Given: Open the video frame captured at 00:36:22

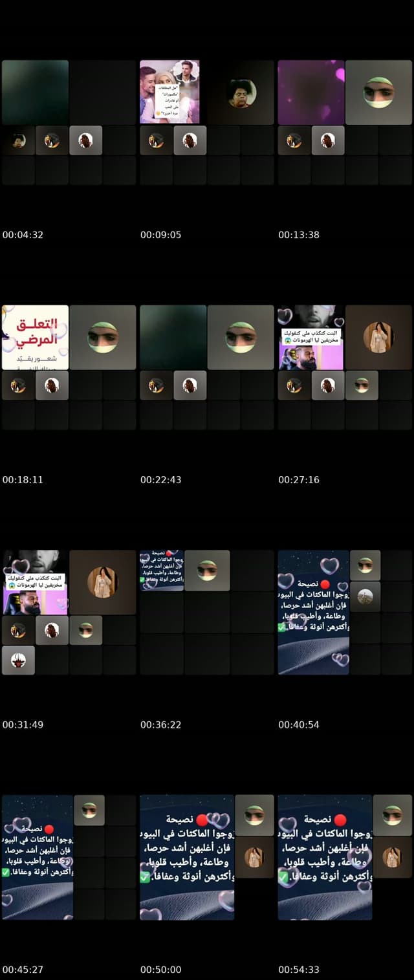Looking at the screenshot, I should (207, 613).
